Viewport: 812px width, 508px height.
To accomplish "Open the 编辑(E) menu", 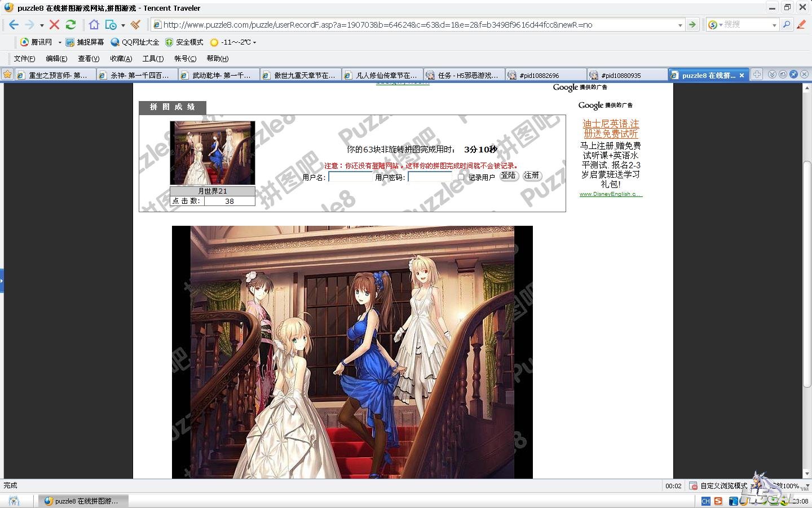I will point(56,59).
